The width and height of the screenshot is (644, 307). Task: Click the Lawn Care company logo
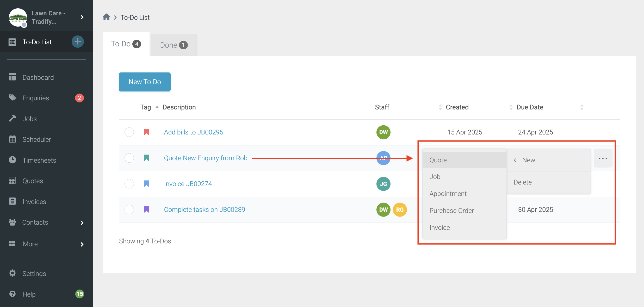[18, 17]
